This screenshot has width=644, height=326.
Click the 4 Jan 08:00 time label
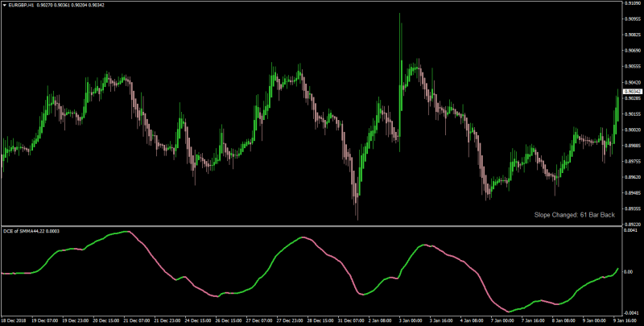(473, 319)
